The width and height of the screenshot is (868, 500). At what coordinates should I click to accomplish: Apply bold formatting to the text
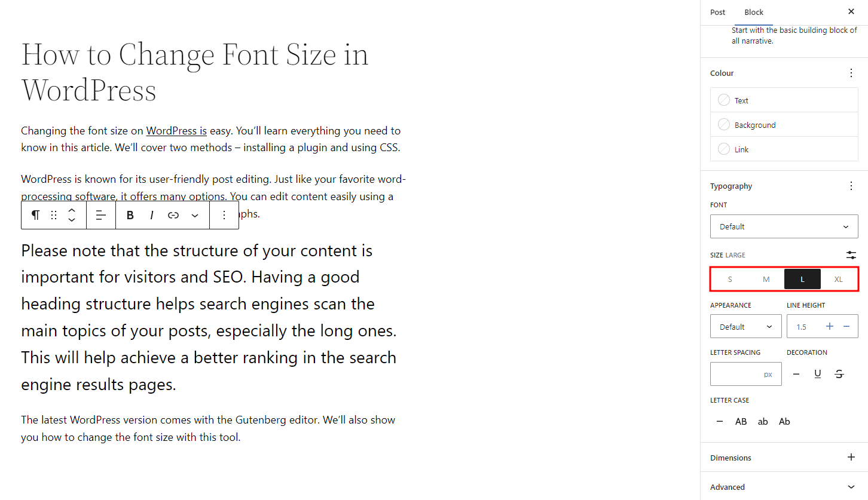tap(130, 216)
